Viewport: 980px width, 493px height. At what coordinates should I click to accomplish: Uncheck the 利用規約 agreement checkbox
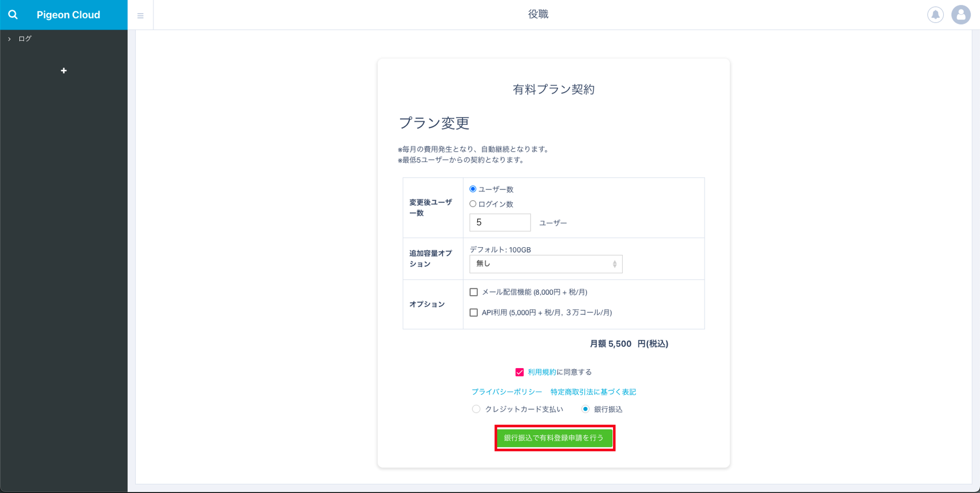[x=519, y=373]
